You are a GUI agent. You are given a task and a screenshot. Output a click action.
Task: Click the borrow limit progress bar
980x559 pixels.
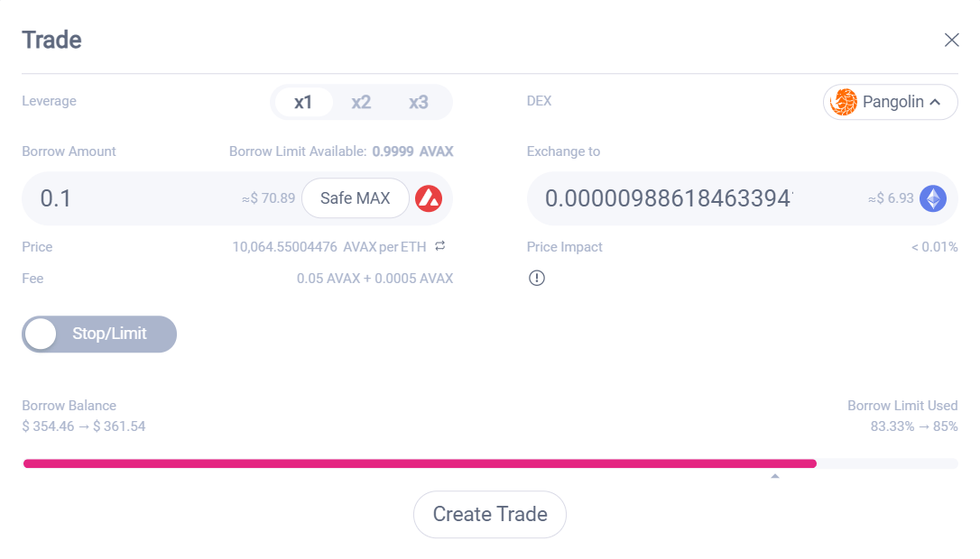tap(491, 463)
